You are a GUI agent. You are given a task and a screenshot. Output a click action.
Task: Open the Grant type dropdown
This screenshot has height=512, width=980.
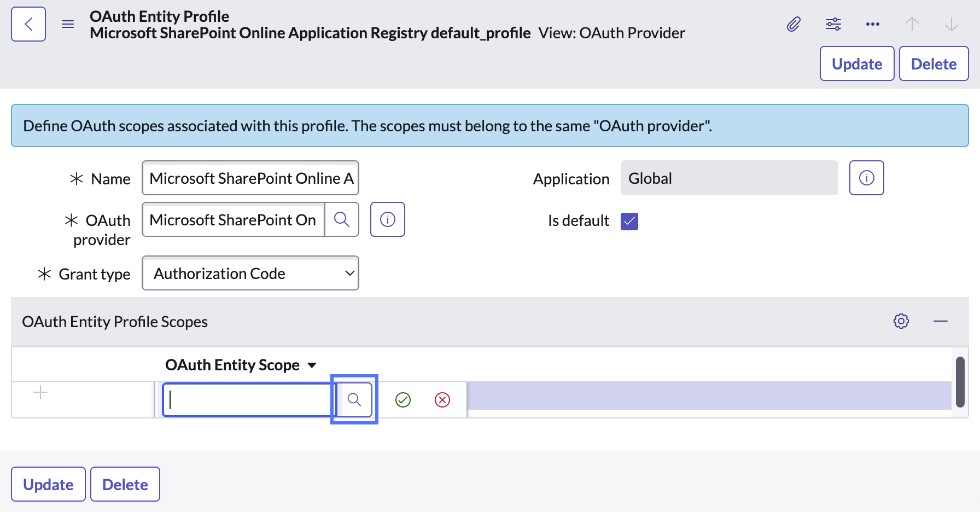point(250,273)
